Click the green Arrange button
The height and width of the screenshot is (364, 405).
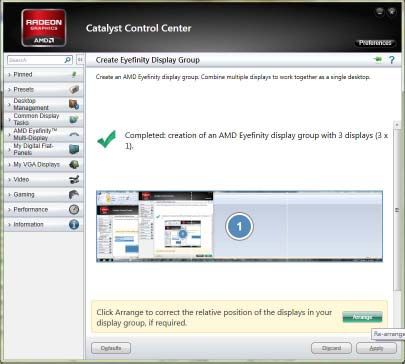click(x=362, y=317)
